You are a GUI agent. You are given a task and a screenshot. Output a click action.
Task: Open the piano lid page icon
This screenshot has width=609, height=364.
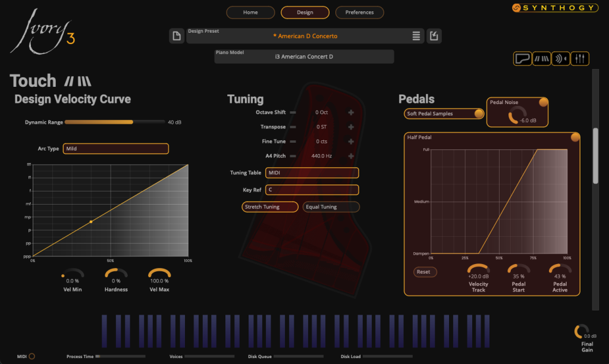(x=522, y=59)
